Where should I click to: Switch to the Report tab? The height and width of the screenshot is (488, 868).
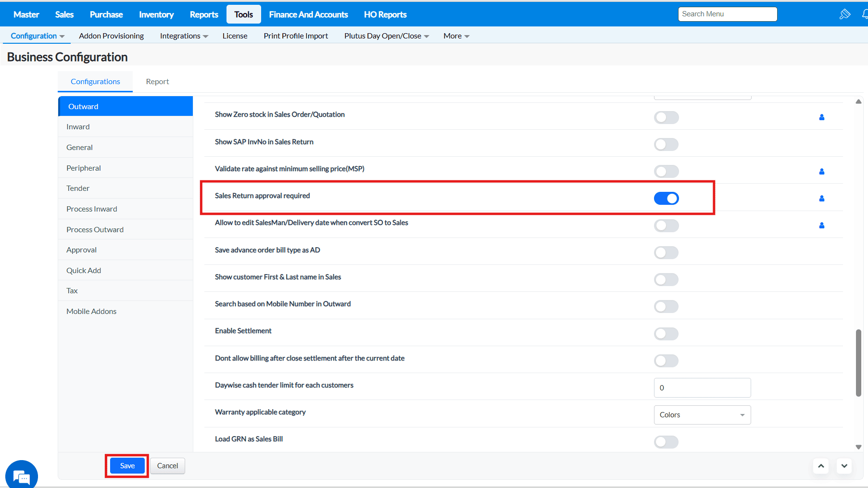(x=157, y=82)
